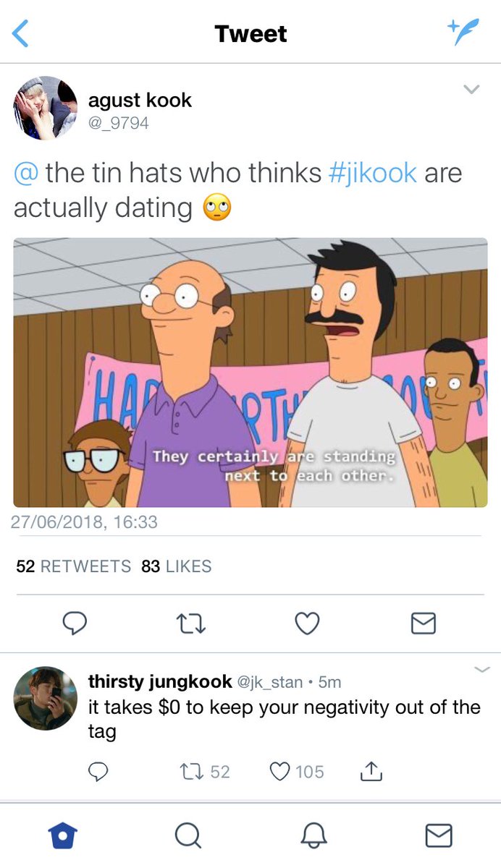Like the main tweet with heart icon
Image resolution: width=501 pixels, height=868 pixels.
point(308,623)
